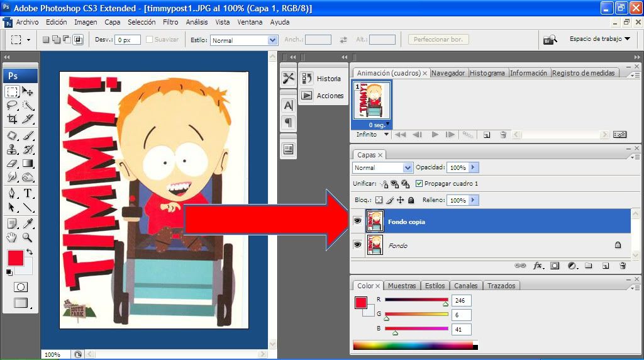
Task: Open the Acciones panel
Action: click(x=323, y=96)
